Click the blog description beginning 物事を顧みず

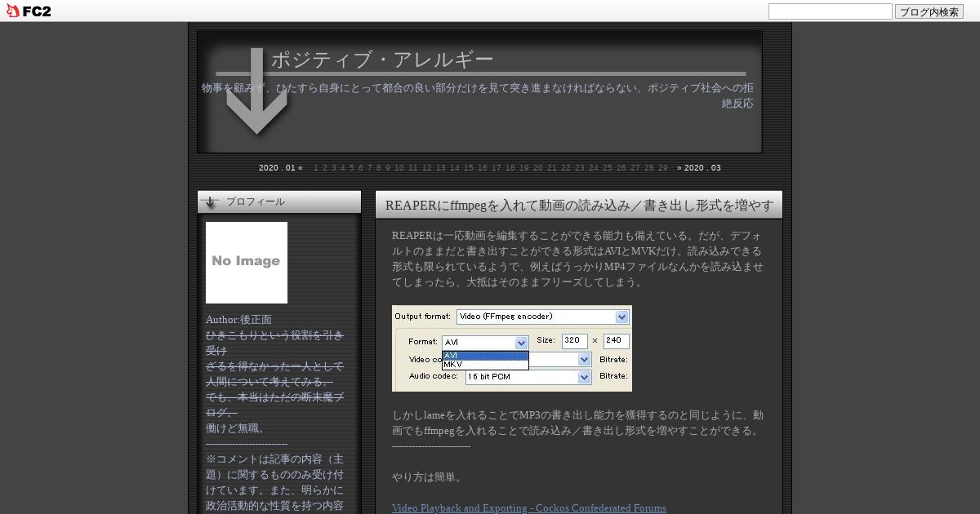point(478,95)
